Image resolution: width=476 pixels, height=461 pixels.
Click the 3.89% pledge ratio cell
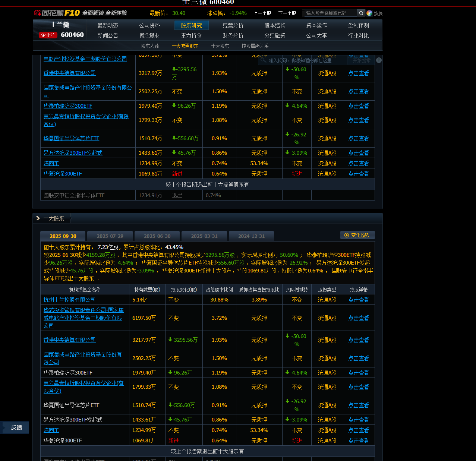259,300
